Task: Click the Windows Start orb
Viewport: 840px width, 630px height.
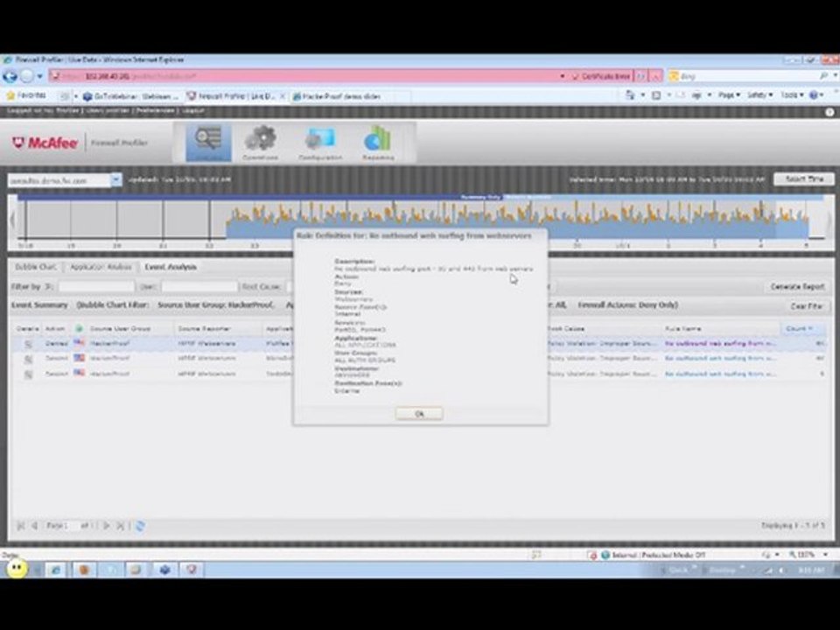Action: point(17,568)
